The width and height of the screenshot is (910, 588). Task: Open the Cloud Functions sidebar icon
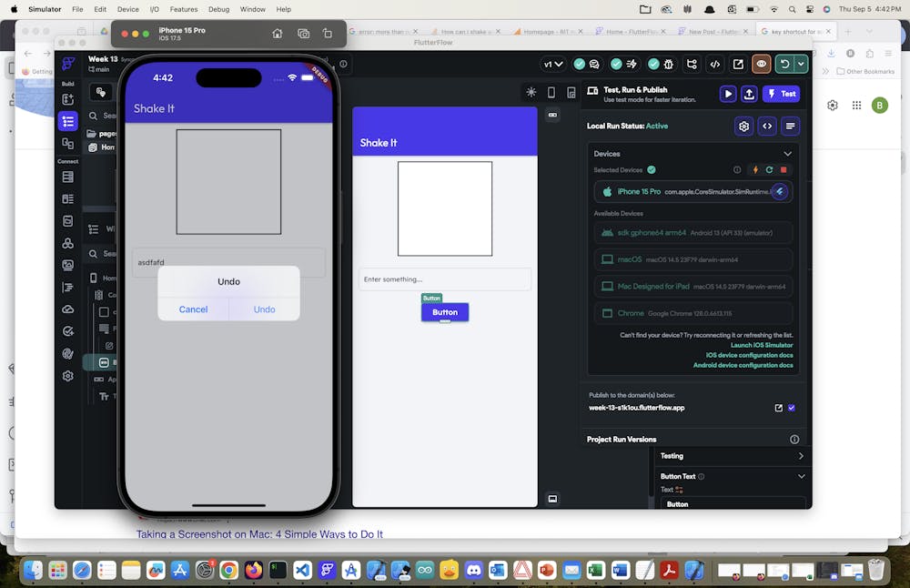[x=68, y=309]
